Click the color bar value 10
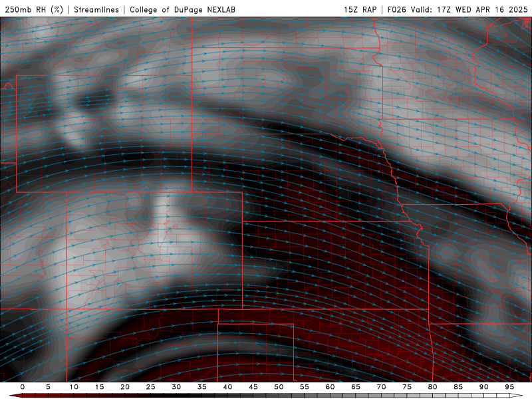 pos(74,387)
